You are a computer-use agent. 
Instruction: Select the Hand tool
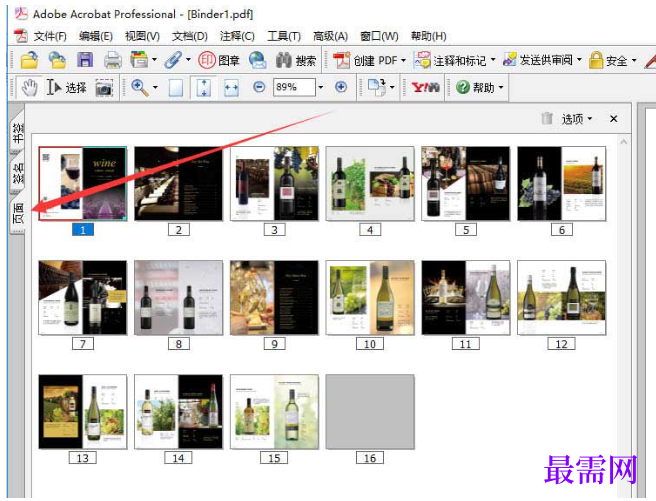click(29, 88)
